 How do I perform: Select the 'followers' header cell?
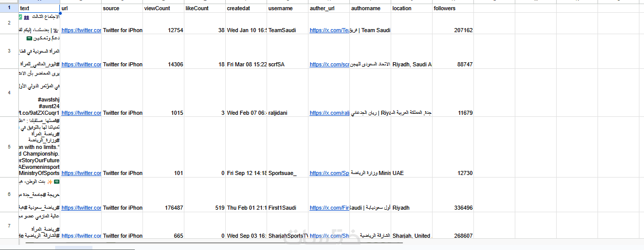click(453, 8)
